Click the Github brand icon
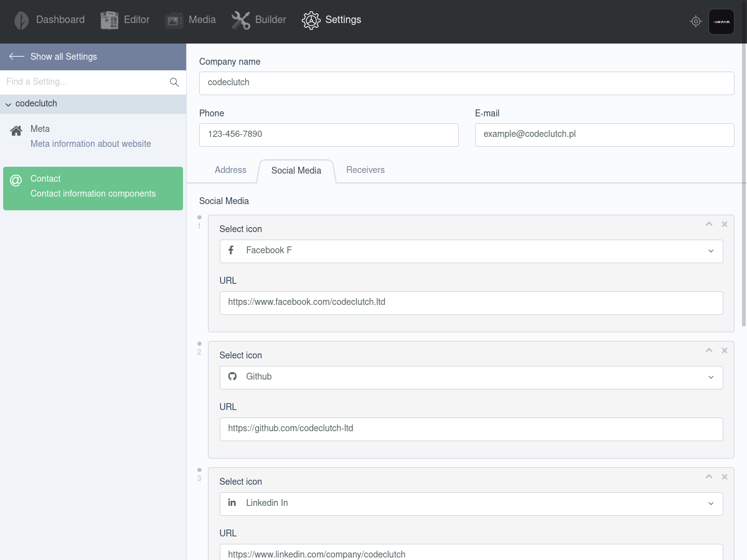Screen dimensions: 747x560 tap(232, 376)
